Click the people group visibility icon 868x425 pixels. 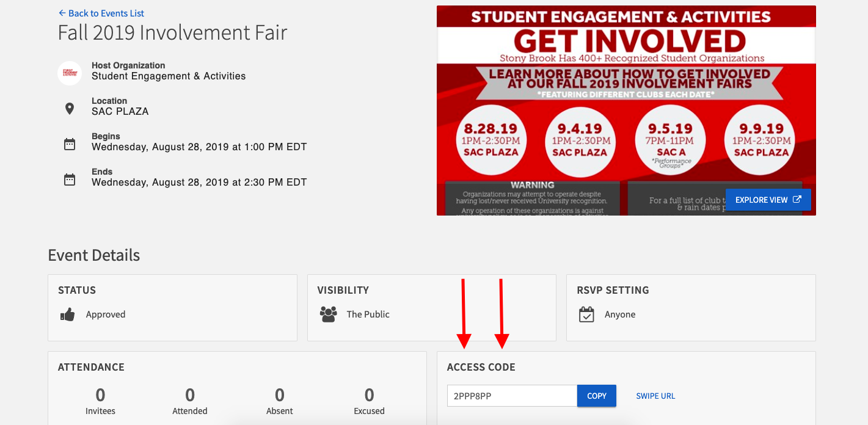[328, 314]
